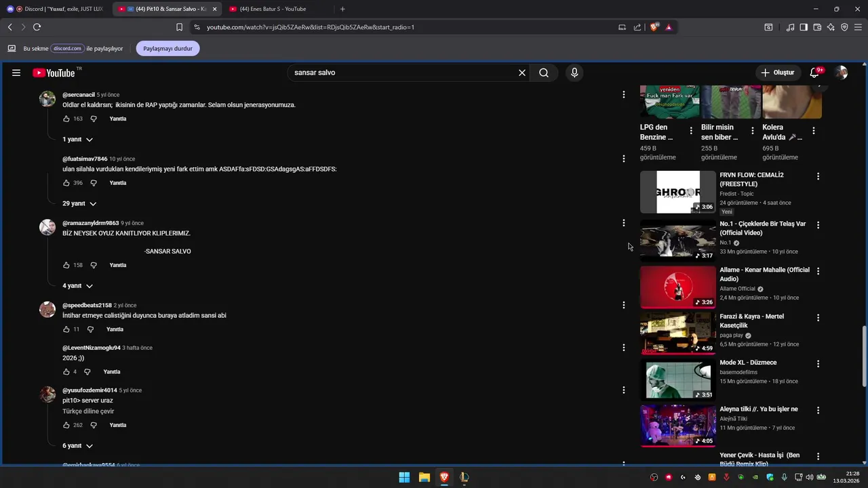Open Allame - Kenar Mahalle thumbnail
The width and height of the screenshot is (868, 488).
(678, 287)
